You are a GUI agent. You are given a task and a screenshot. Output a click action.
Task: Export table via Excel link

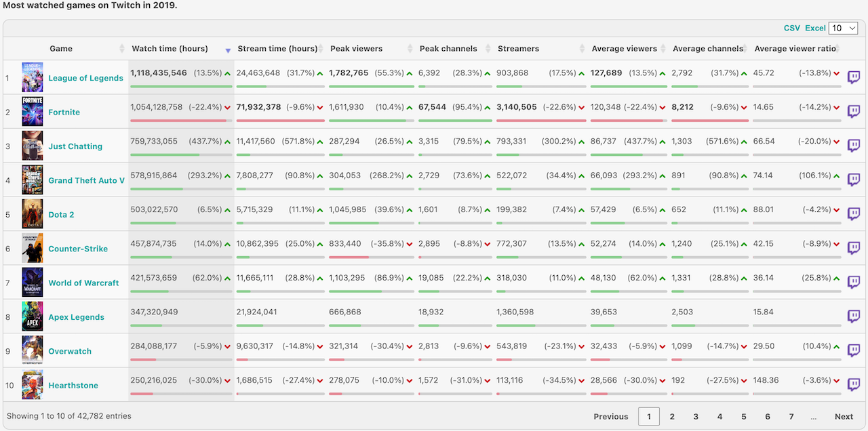click(x=815, y=28)
